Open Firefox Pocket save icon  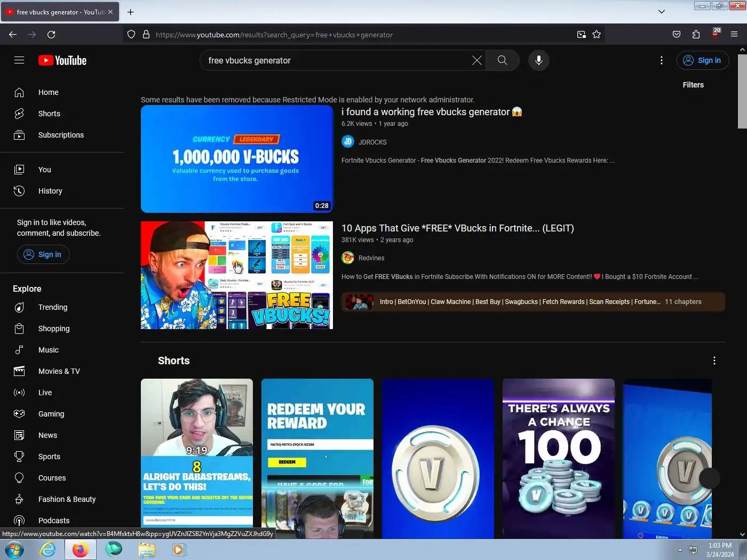[x=677, y=35]
